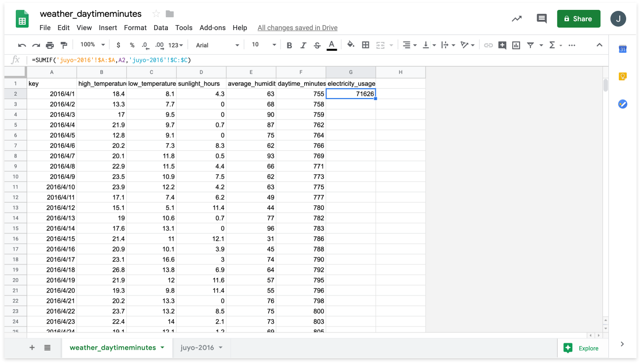Viewport: 641px width, 364px height.
Task: Select column G header
Action: click(x=351, y=72)
